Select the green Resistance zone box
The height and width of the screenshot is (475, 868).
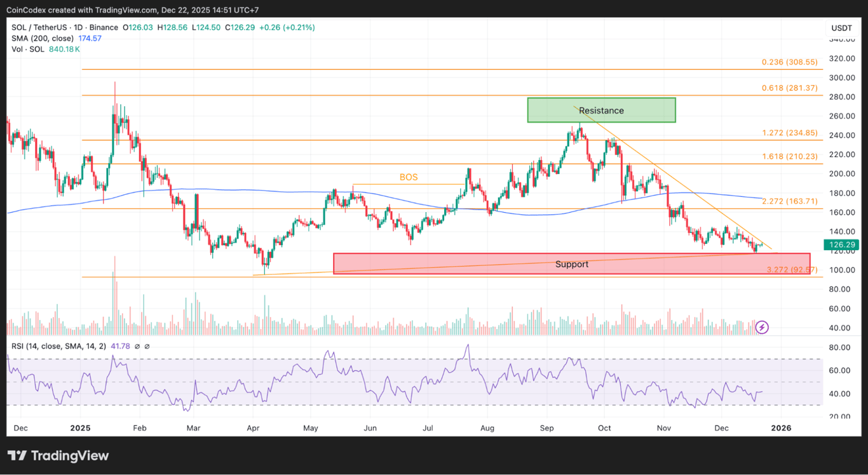click(601, 110)
